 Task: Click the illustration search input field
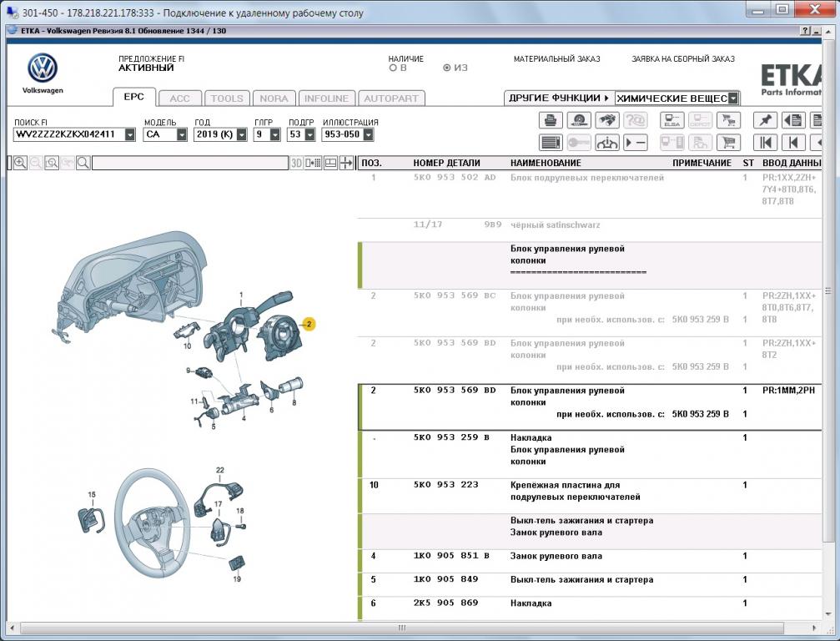click(x=190, y=163)
